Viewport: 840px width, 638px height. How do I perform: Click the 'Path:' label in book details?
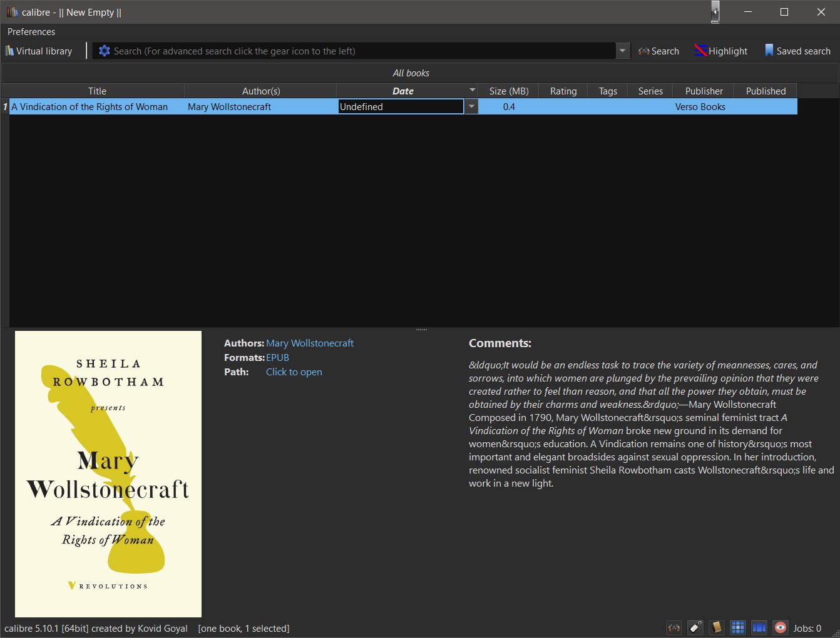[237, 372]
